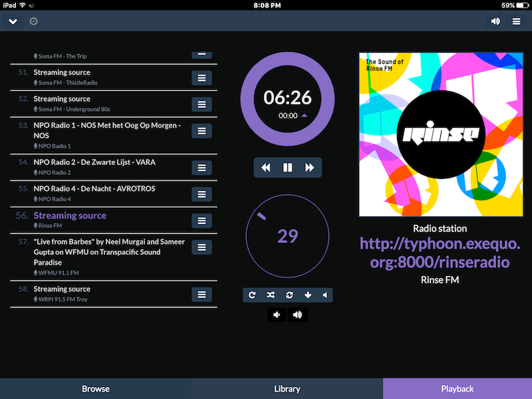Screen dimensions: 532x399
Task: Open menu for item 51 ThistleRadio
Action: tap(202, 78)
